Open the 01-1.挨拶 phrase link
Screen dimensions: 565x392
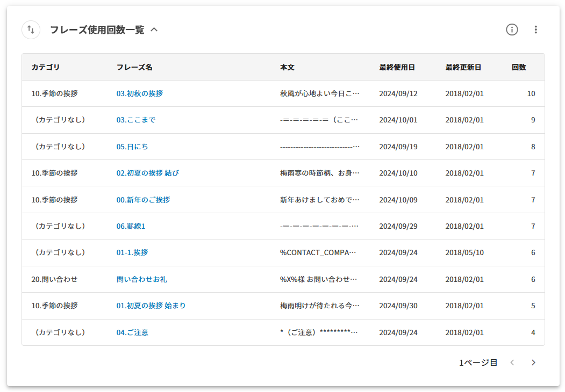click(x=132, y=252)
